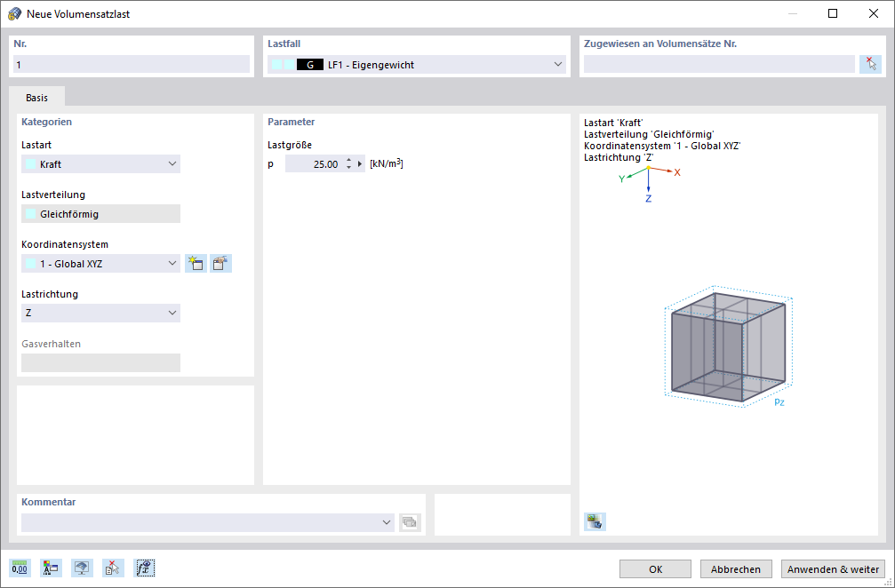Create new coordinate system icon
This screenshot has height=588, width=895.
[x=196, y=264]
